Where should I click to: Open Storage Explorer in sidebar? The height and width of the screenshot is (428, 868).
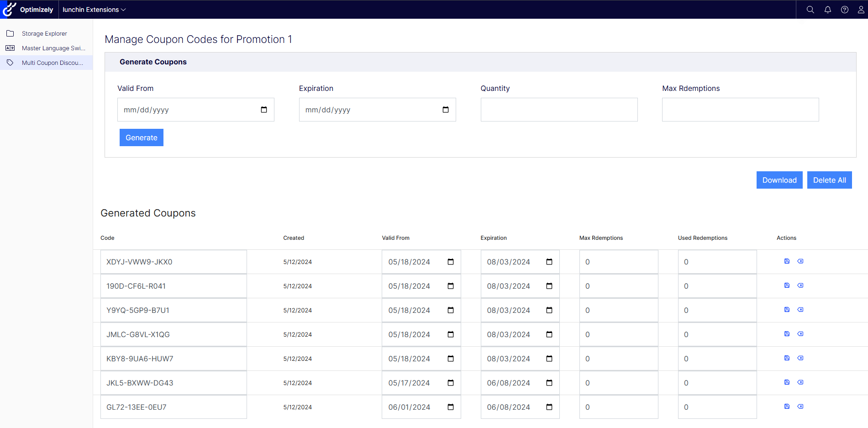click(x=44, y=33)
